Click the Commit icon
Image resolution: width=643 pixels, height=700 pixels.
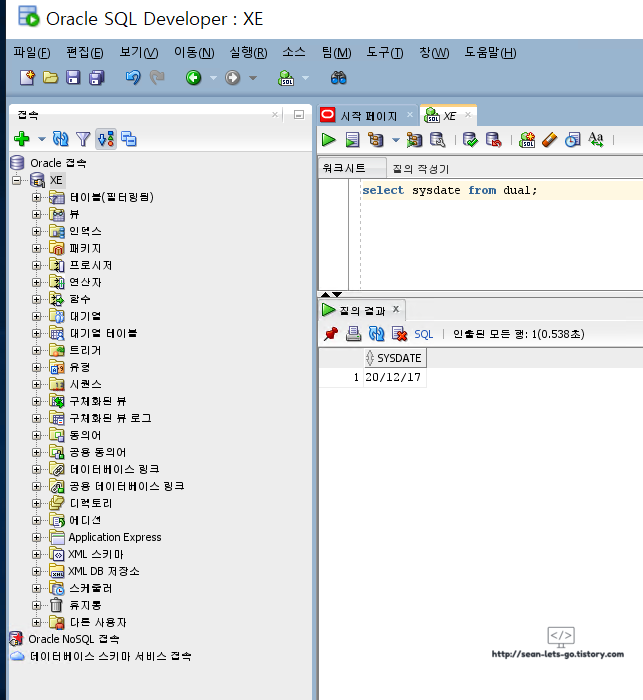pyautogui.click(x=470, y=140)
